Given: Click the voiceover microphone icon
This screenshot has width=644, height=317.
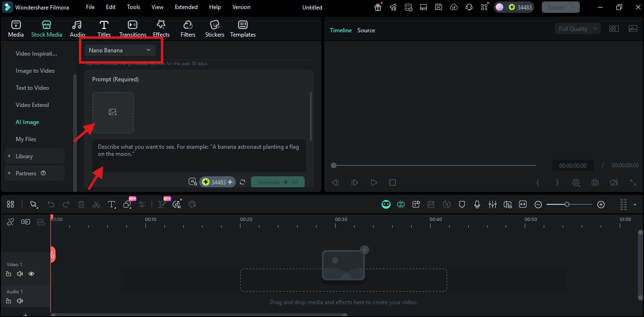Looking at the screenshot, I should coord(477,204).
